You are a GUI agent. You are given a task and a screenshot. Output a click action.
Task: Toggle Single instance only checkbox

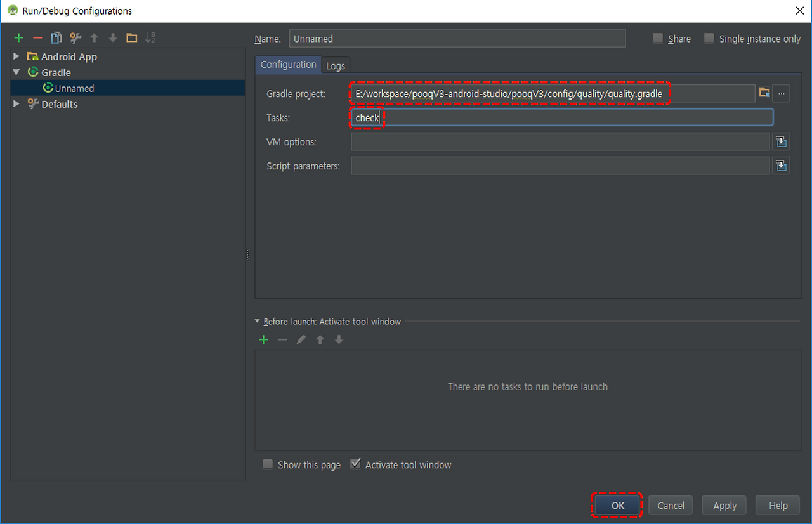point(709,38)
